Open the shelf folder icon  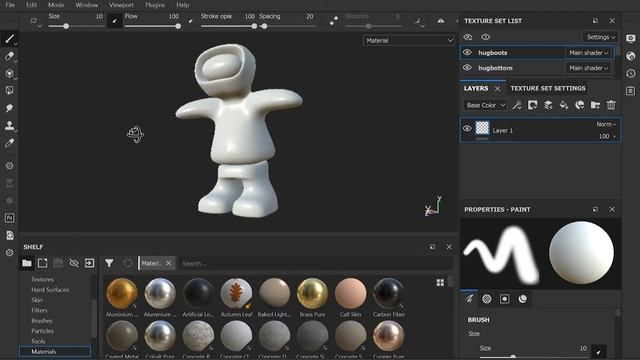(27, 263)
